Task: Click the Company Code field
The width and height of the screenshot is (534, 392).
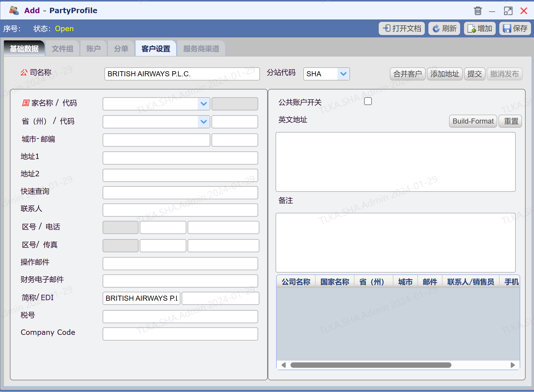Action: point(180,334)
